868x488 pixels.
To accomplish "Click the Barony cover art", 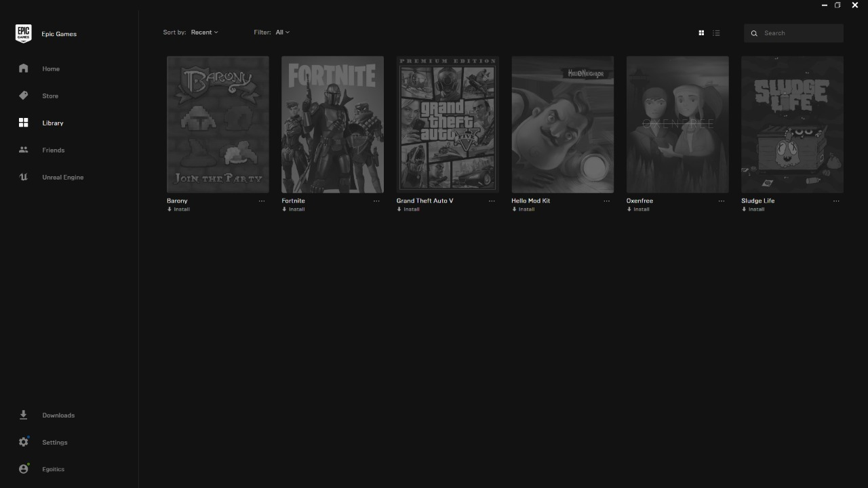I will point(218,125).
